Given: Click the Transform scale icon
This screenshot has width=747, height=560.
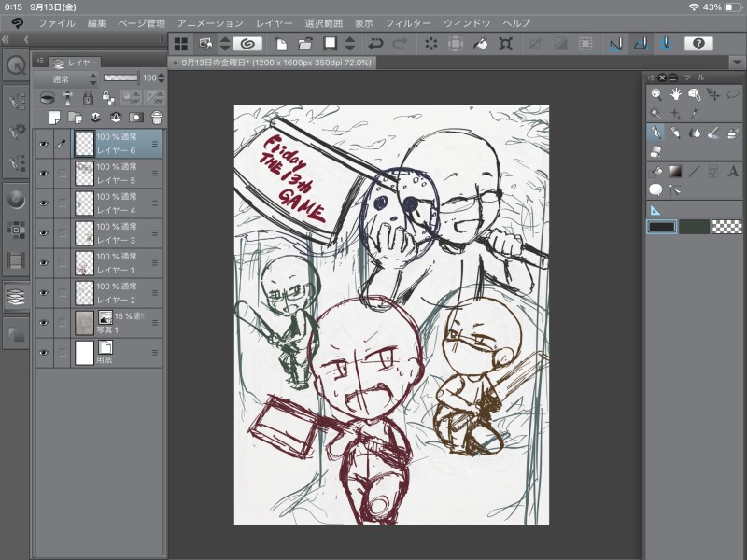Looking at the screenshot, I should (505, 44).
